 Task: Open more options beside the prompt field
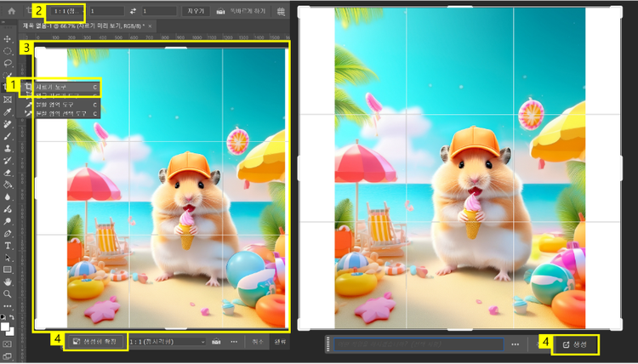[x=516, y=344]
